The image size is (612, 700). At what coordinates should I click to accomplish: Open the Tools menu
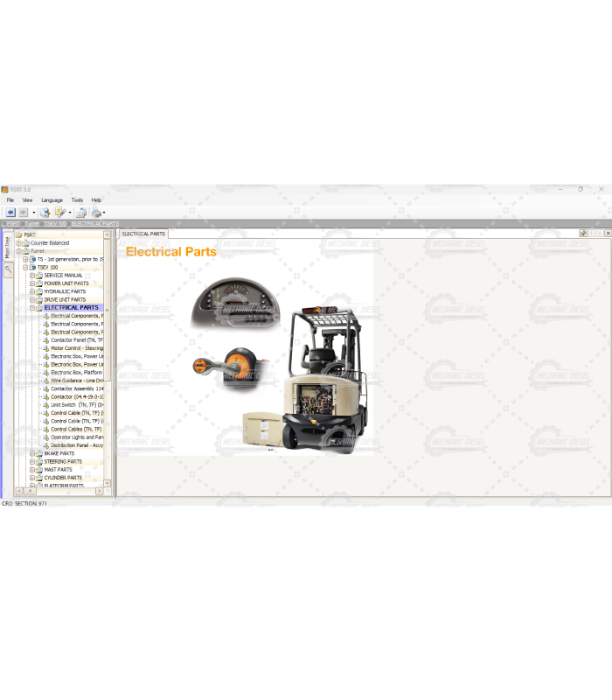tap(77, 200)
